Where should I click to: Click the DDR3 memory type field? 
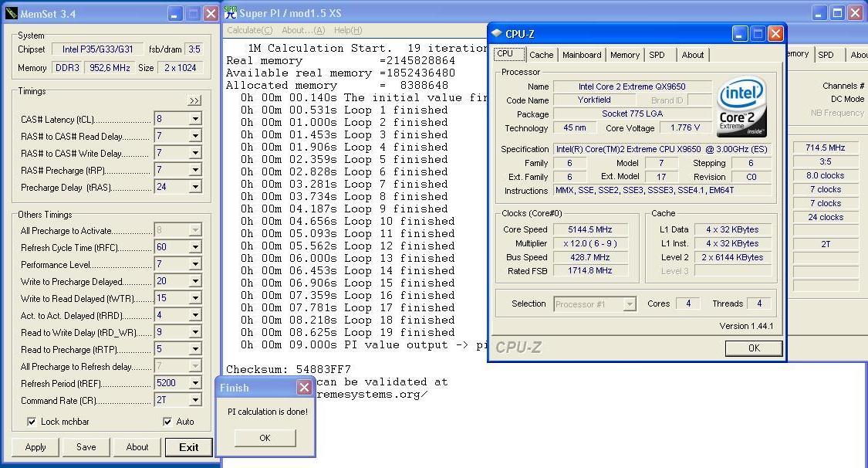(x=68, y=67)
